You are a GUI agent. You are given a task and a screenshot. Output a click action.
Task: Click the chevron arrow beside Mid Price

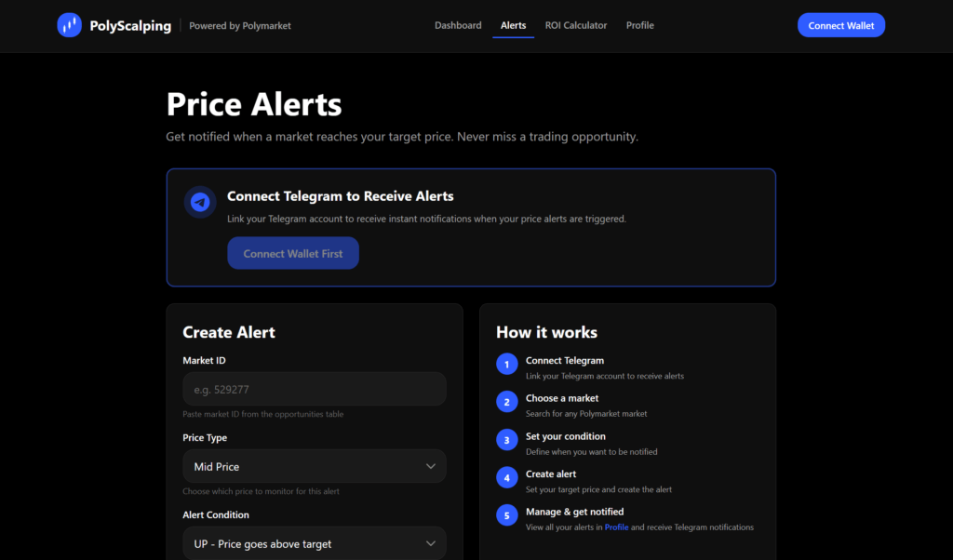(430, 466)
